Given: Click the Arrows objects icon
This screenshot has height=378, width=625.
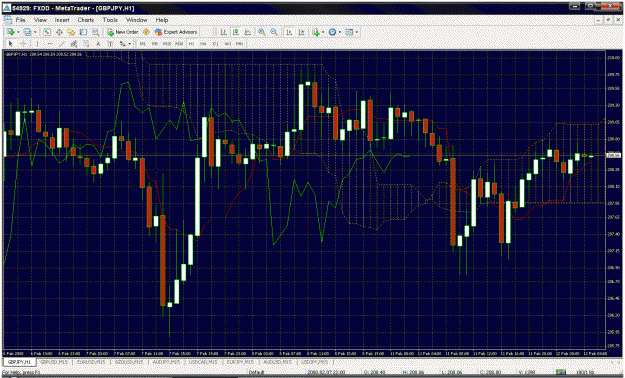Looking at the screenshot, I should point(122,44).
